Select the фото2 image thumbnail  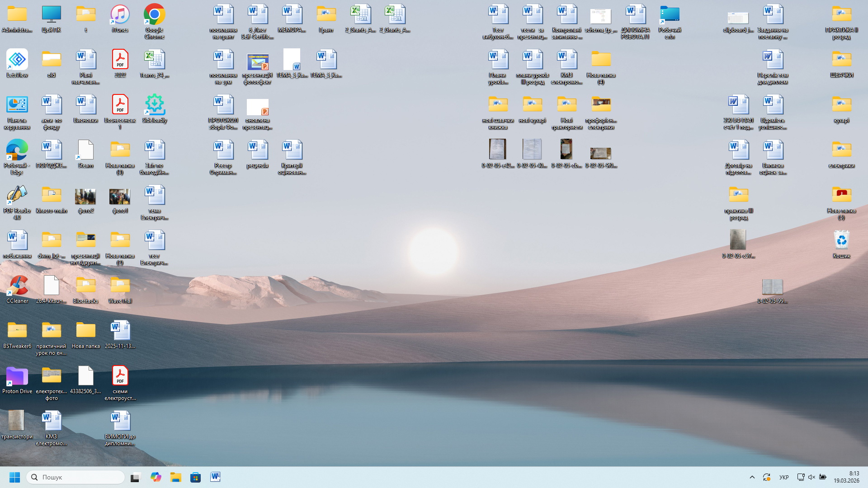pos(85,197)
